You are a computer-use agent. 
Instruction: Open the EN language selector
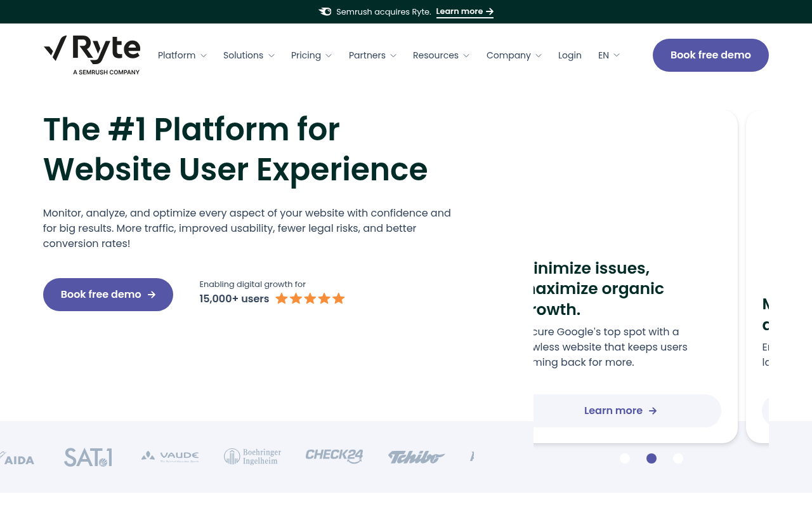click(609, 55)
